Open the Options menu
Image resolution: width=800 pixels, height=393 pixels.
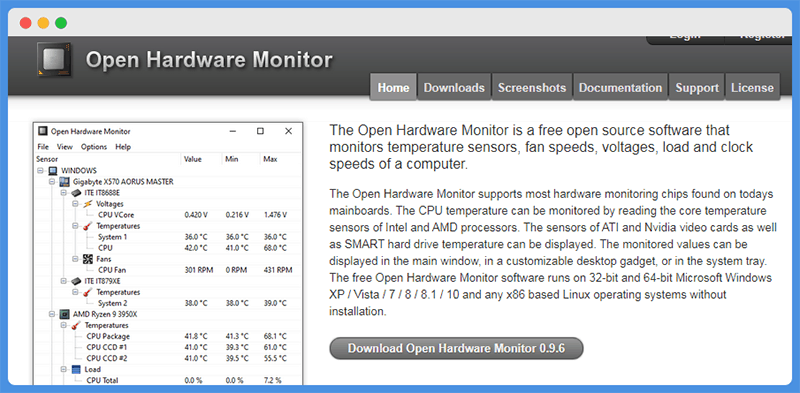click(94, 147)
